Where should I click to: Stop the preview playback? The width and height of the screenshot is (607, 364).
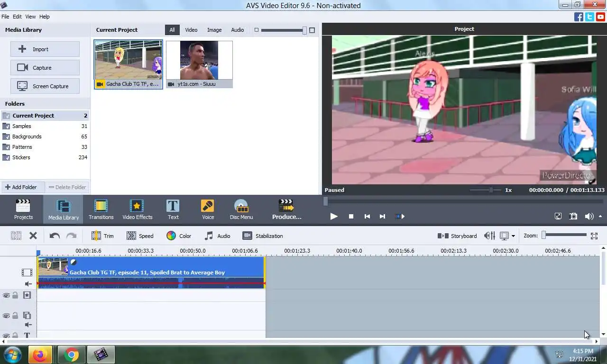point(351,216)
